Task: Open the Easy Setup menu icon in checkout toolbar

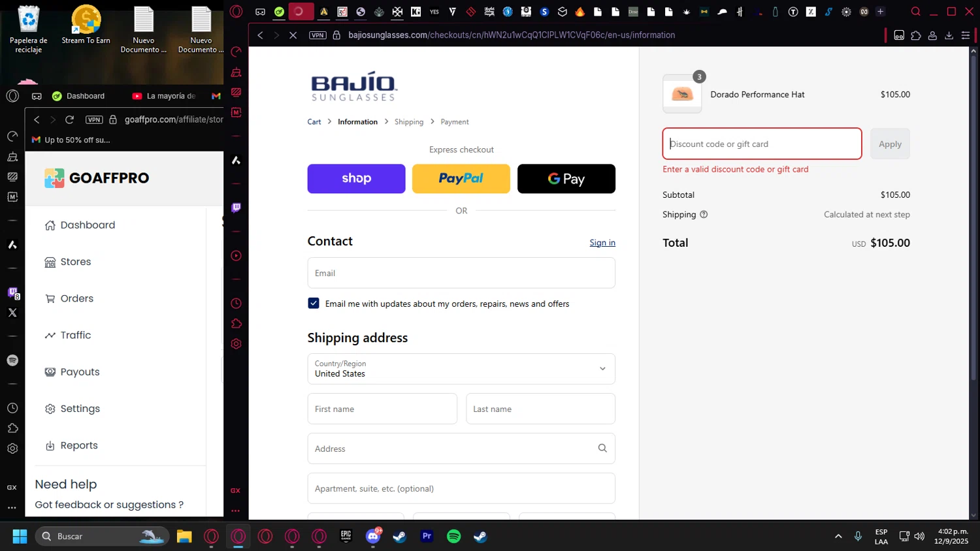Action: click(x=966, y=35)
